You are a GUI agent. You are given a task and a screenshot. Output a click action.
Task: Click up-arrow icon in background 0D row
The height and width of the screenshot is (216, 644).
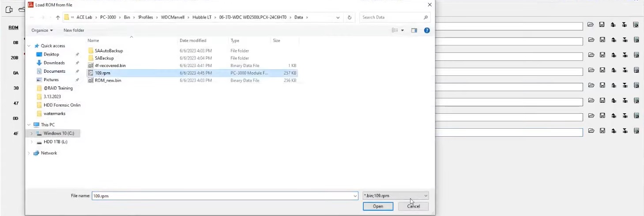point(614,115)
